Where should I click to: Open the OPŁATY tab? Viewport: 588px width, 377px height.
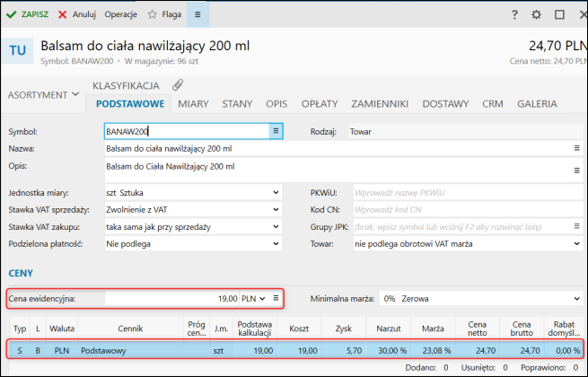pyautogui.click(x=320, y=104)
